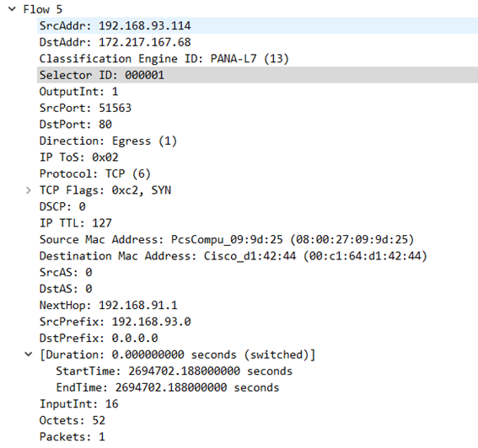The height and width of the screenshot is (448, 478).
Task: Collapse the Flow 5 tree node
Action: [12, 8]
